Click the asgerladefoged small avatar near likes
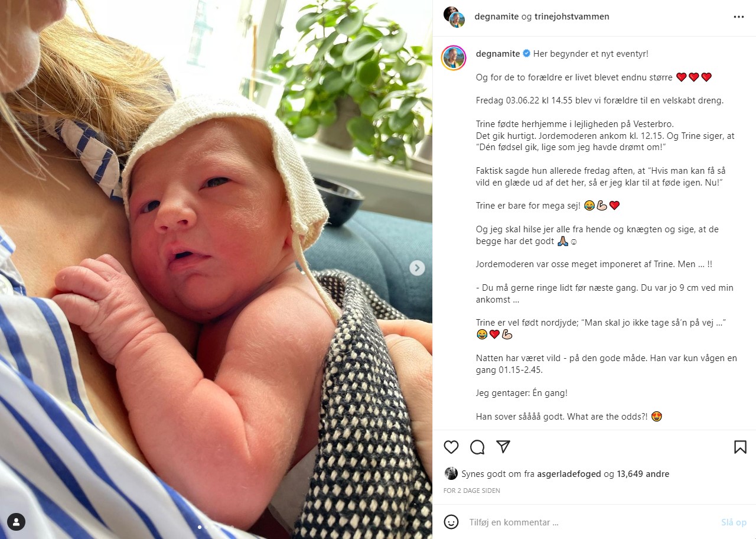The height and width of the screenshot is (539, 756). [451, 473]
